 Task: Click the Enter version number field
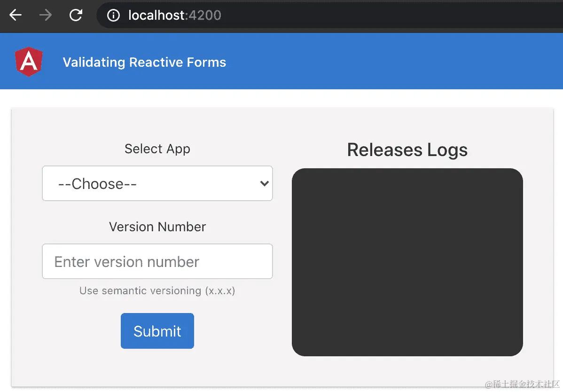(x=157, y=261)
